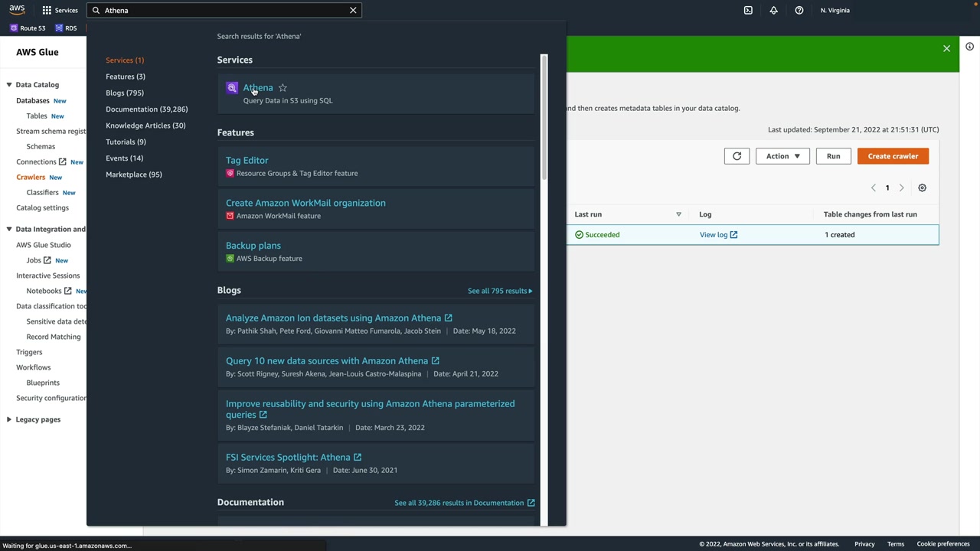Image resolution: width=980 pixels, height=551 pixels.
Task: Open Record Matching
Action: [x=54, y=337]
